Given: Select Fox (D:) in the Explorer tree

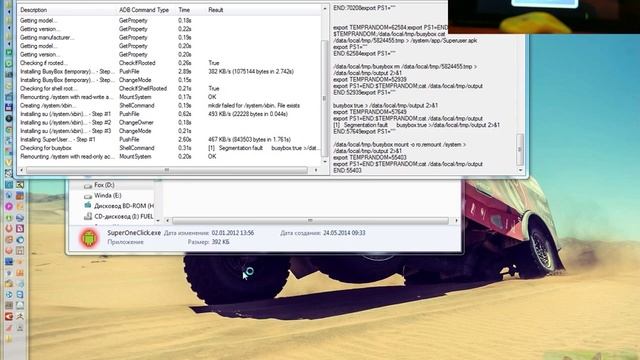Looking at the screenshot, I should [x=104, y=185].
